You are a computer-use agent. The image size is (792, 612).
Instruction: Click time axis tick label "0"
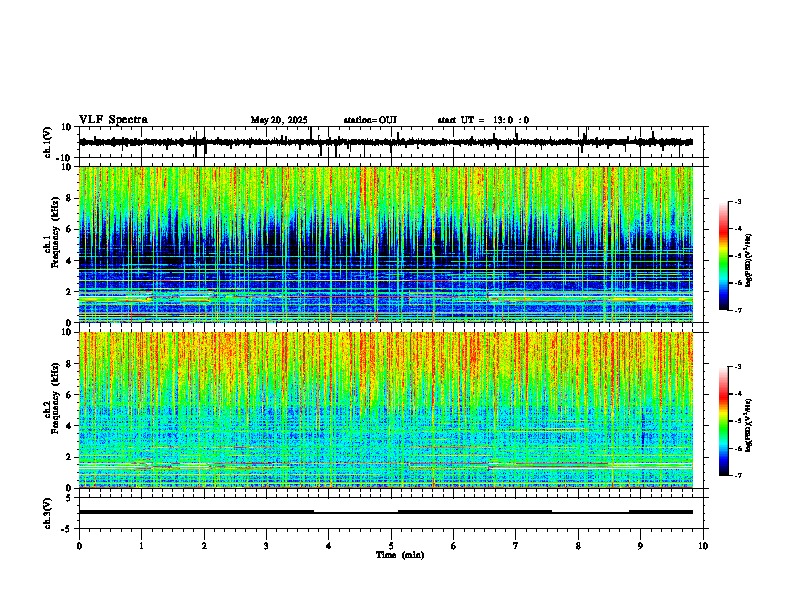pos(79,546)
